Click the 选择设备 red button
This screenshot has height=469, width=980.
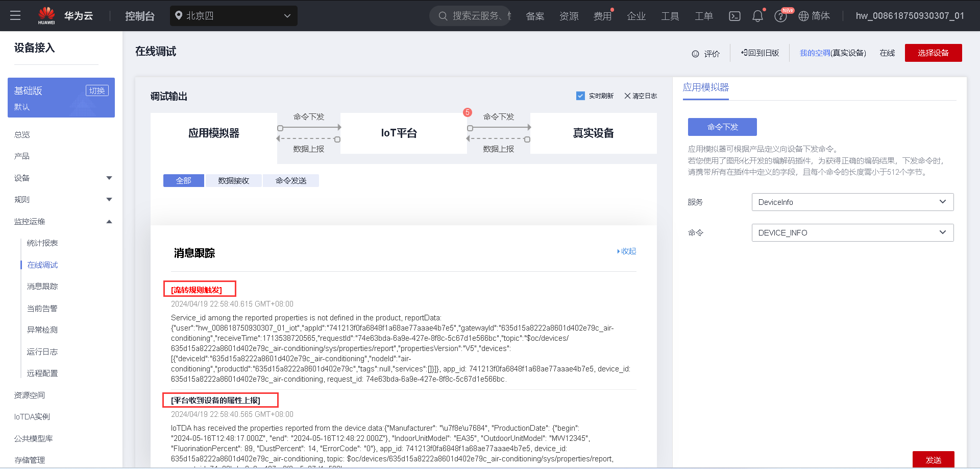pyautogui.click(x=933, y=53)
